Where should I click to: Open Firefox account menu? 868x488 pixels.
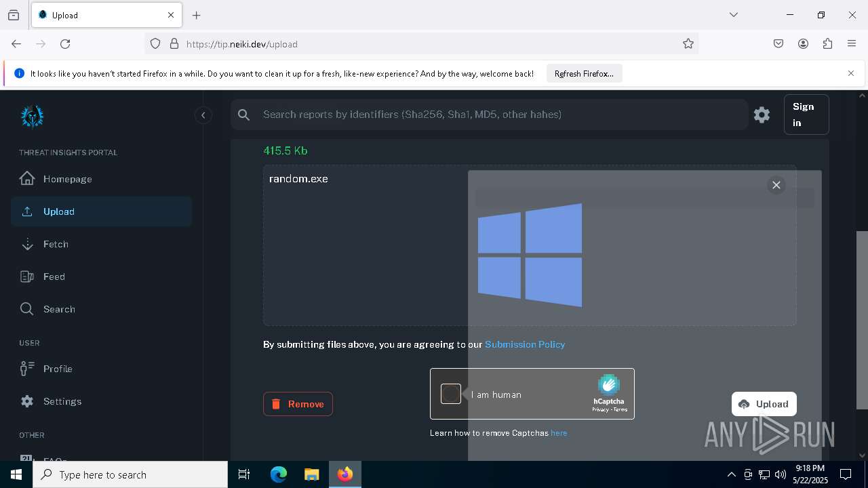point(803,43)
